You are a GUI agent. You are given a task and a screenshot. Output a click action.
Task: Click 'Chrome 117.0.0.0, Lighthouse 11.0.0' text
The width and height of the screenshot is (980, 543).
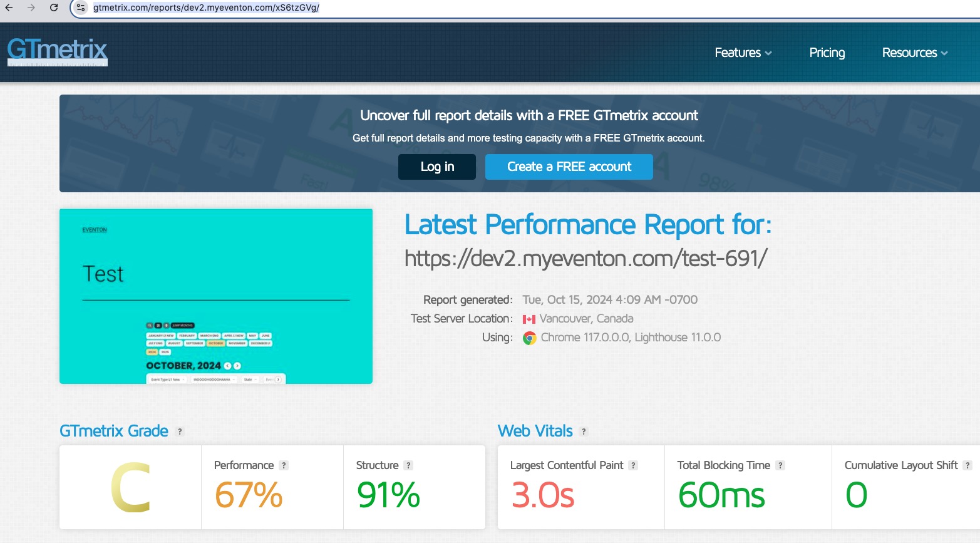[631, 337]
